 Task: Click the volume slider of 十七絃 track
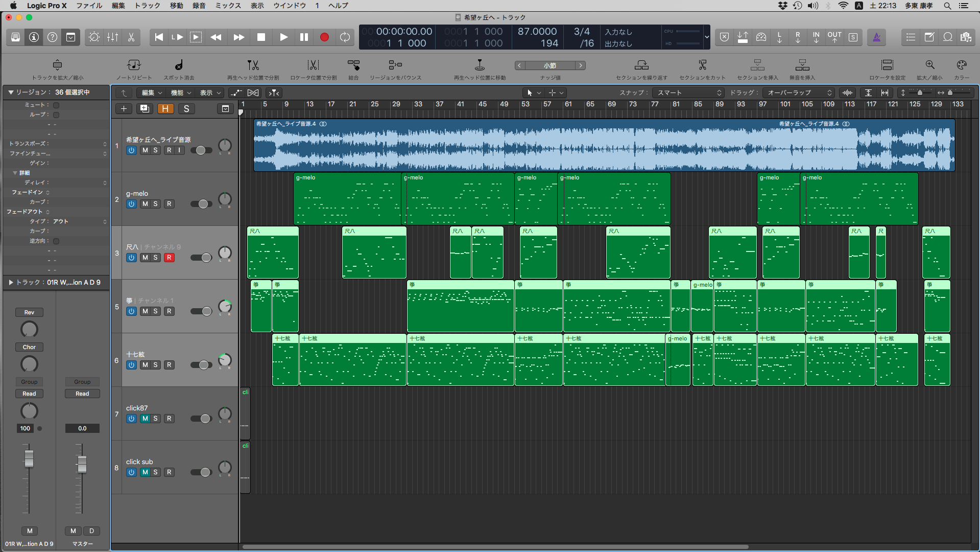pos(201,365)
